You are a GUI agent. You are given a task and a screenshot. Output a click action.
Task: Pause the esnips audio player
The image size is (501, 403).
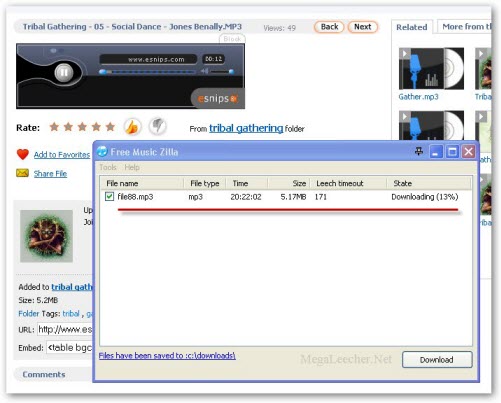click(x=64, y=72)
